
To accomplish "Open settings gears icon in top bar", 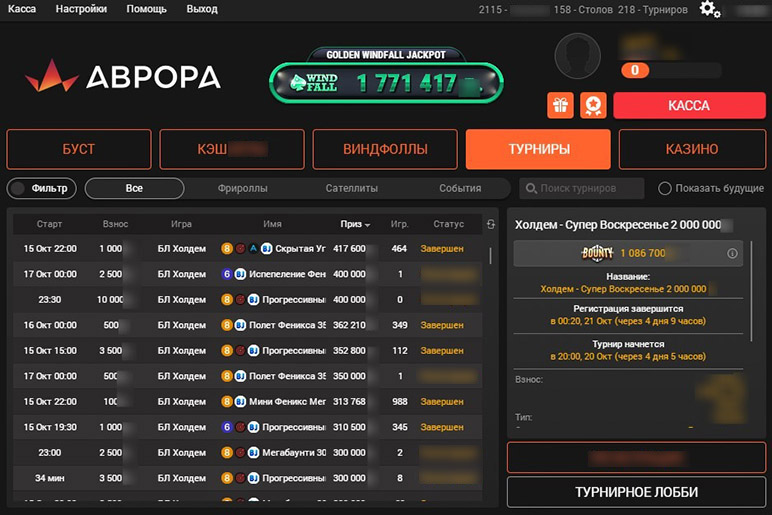I will click(x=709, y=9).
